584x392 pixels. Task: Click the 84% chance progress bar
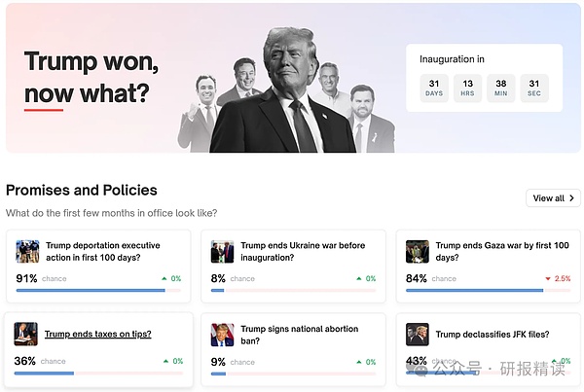click(x=489, y=290)
